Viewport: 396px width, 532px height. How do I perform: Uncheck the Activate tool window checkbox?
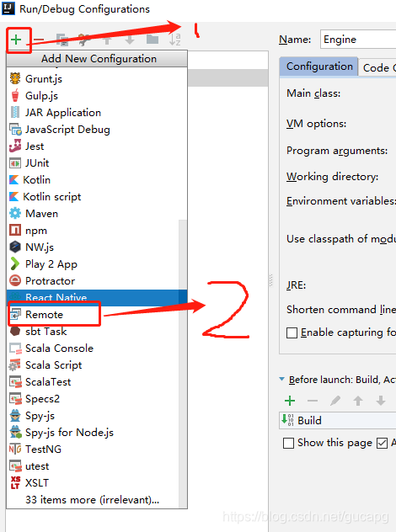382,443
